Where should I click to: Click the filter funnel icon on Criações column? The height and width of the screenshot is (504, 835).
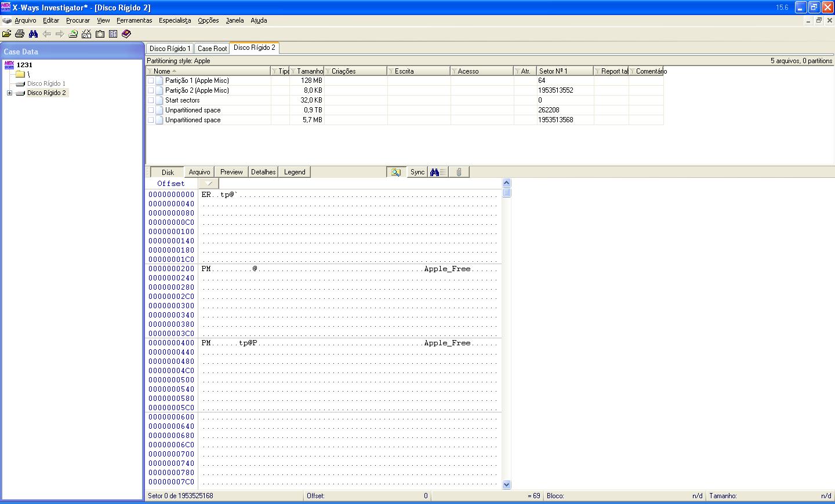tap(328, 71)
